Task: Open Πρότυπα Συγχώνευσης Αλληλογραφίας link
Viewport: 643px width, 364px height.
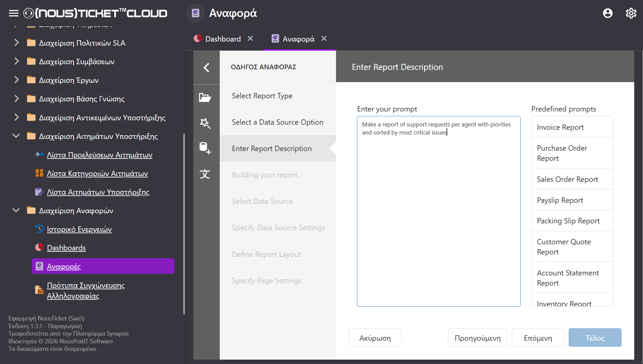Action: point(86,291)
